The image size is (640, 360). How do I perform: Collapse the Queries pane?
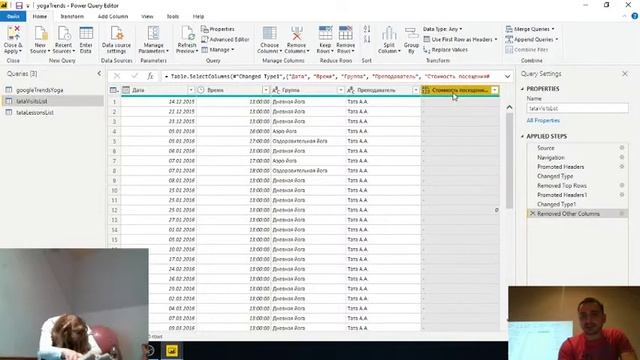[99, 73]
